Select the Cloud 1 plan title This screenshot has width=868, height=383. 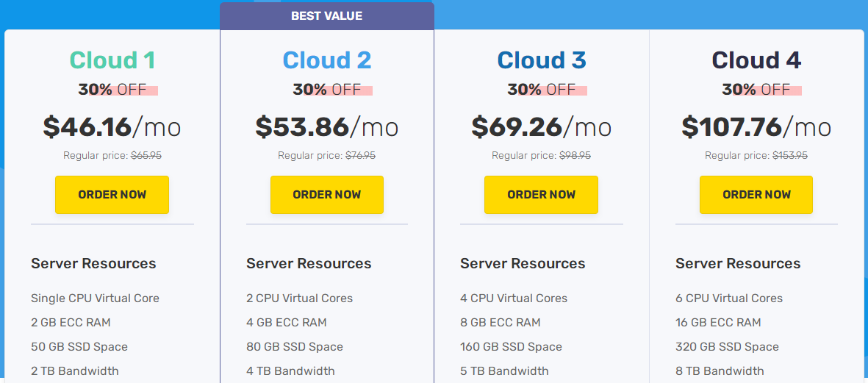tap(112, 60)
